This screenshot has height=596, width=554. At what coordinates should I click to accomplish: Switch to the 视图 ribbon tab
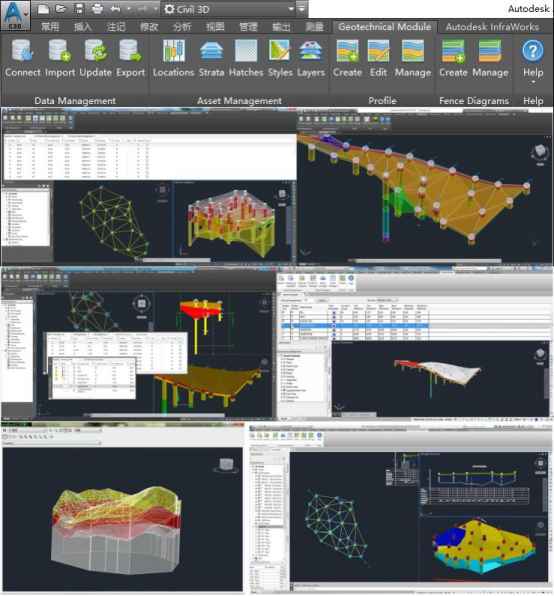click(215, 27)
